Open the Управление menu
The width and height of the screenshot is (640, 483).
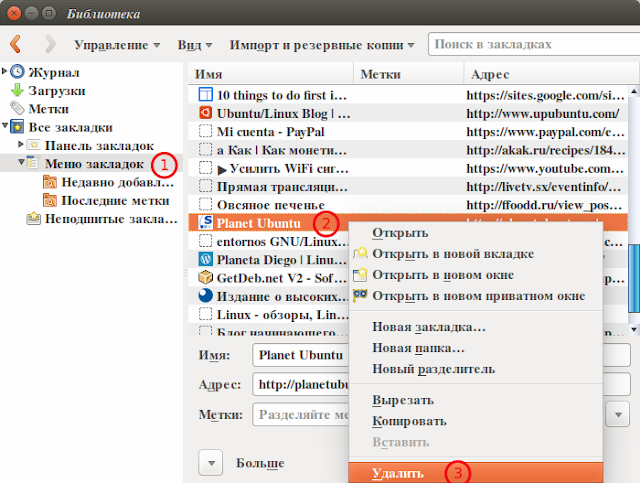tap(117, 45)
